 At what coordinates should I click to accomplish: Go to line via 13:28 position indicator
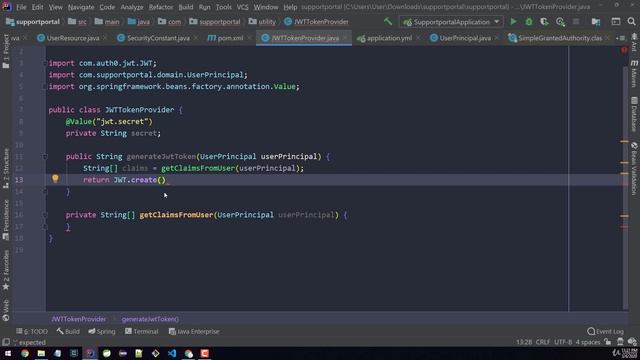(524, 342)
